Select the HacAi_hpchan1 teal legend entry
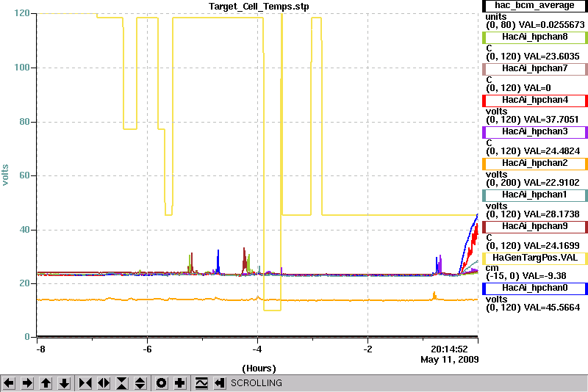 [534, 195]
